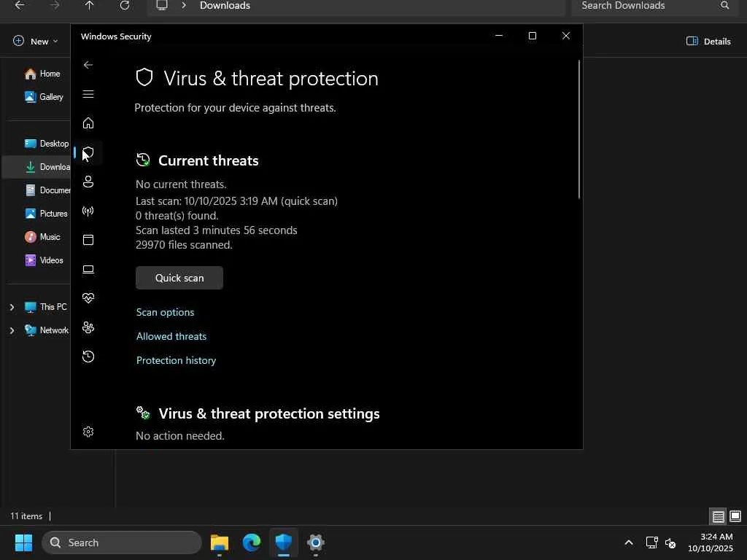The image size is (747, 560).
Task: Open the Home section in Windows Security
Action: click(88, 122)
